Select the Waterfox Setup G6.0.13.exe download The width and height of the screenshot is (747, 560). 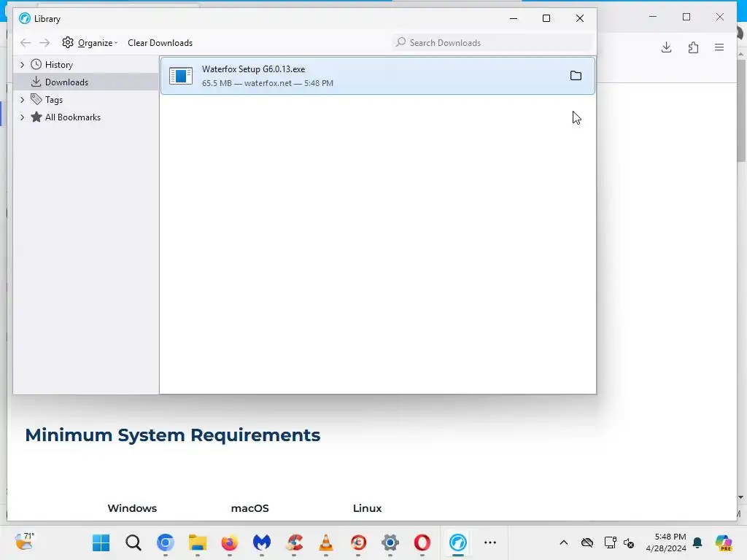[378, 76]
